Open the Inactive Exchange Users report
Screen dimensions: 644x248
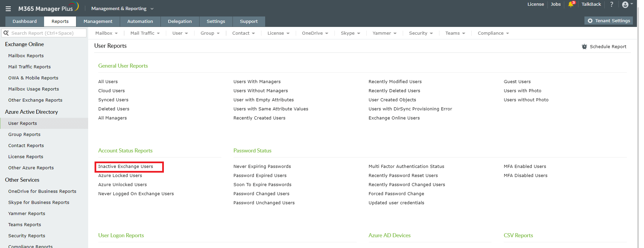click(x=126, y=166)
